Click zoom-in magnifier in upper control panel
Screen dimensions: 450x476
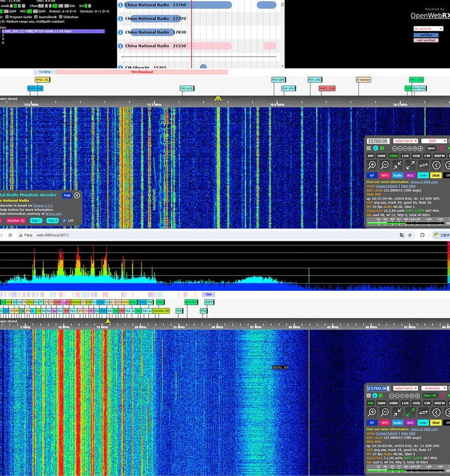coord(372,165)
